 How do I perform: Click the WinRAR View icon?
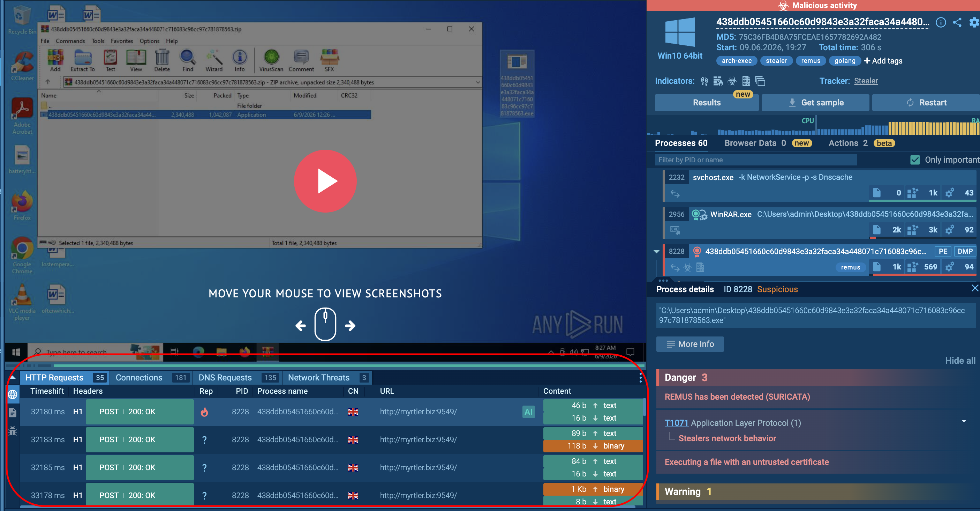(136, 60)
